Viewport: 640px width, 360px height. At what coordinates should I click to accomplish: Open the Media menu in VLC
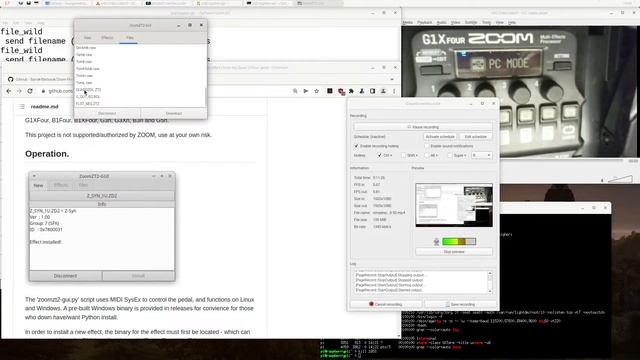coord(407,22)
